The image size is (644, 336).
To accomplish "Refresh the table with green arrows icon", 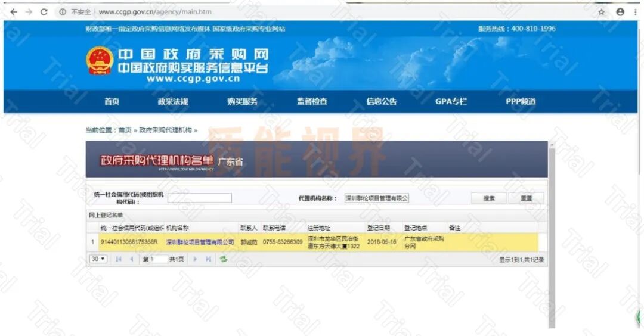I will tap(224, 259).
